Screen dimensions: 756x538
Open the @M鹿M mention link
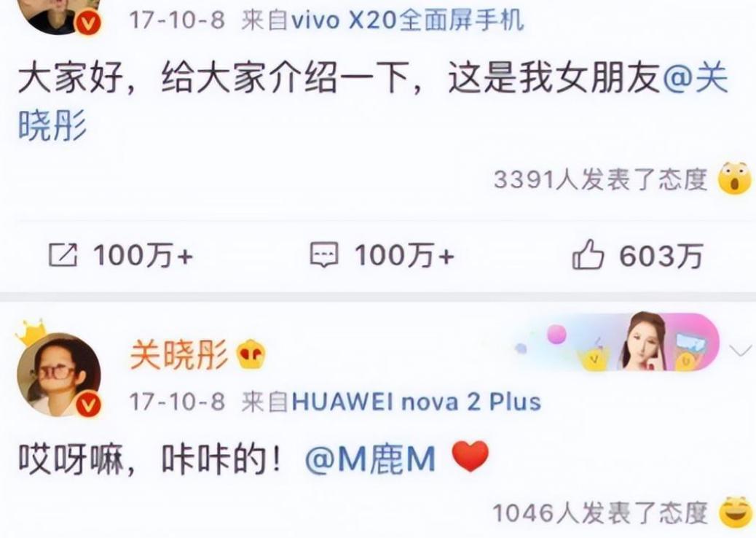(370, 459)
